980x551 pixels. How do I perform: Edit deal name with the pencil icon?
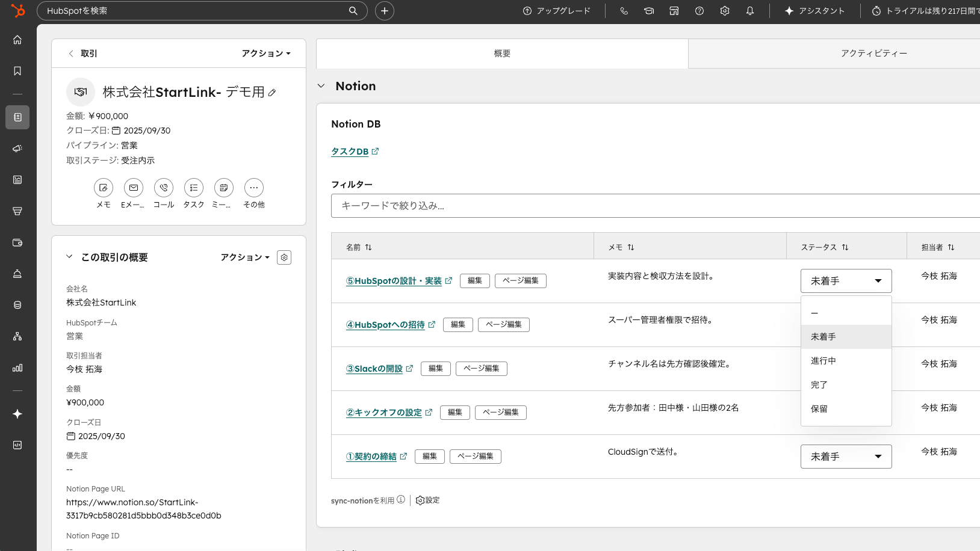point(272,93)
